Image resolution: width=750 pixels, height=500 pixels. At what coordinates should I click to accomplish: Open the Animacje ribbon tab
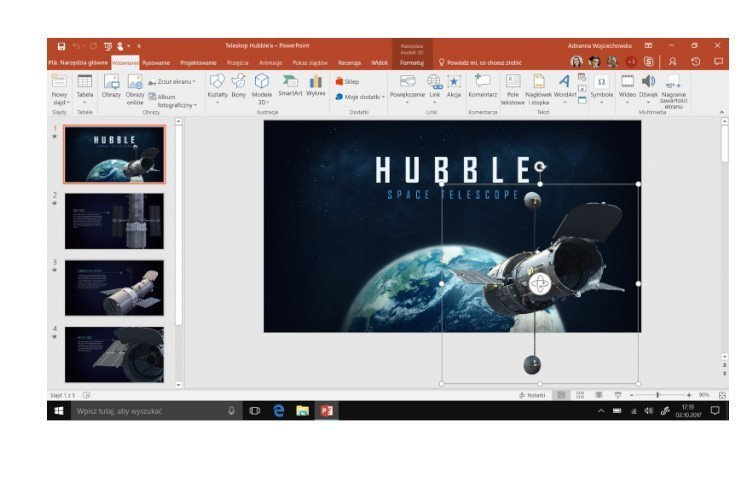click(x=271, y=62)
